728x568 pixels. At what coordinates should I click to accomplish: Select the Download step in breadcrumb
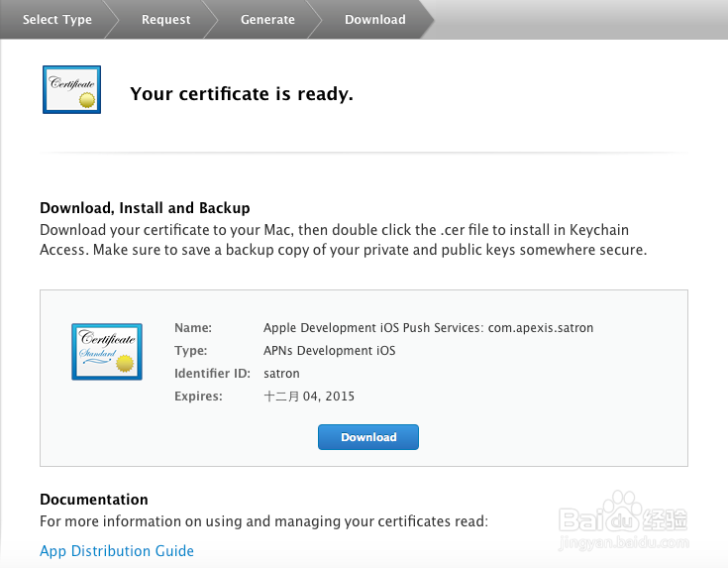pos(375,20)
